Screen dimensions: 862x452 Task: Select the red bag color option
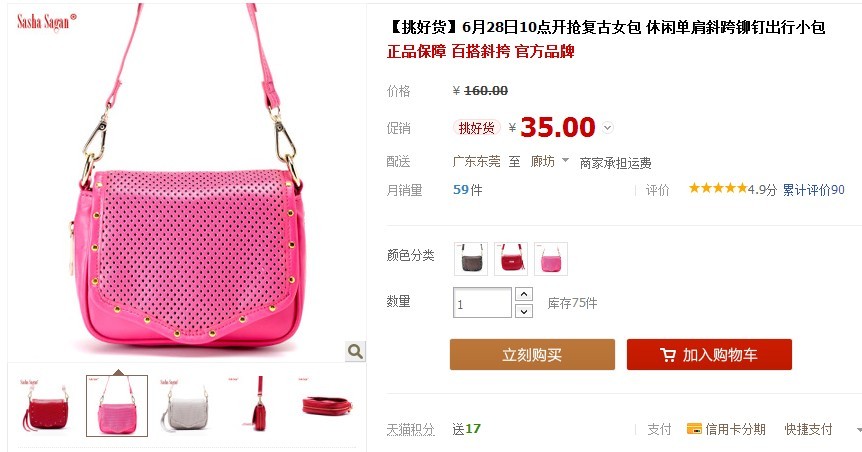[x=511, y=258]
